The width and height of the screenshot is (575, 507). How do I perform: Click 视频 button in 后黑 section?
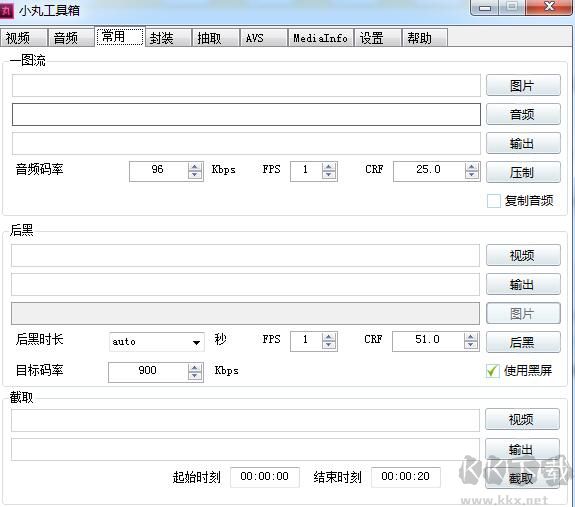523,255
